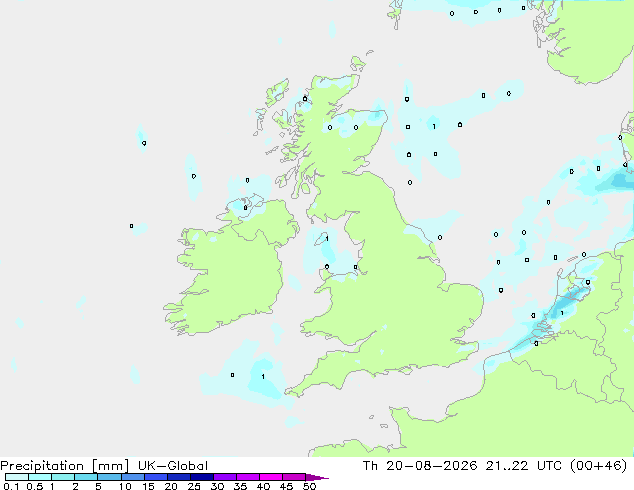Image resolution: width=634 pixels, height=490 pixels.
Task: Select the cyan 1–2 legend swatch
Action: point(63,477)
